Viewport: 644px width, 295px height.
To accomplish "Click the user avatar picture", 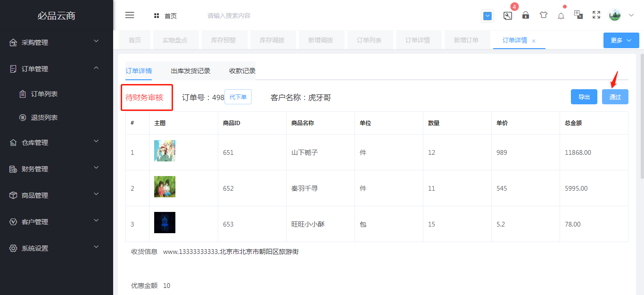I will tap(615, 15).
